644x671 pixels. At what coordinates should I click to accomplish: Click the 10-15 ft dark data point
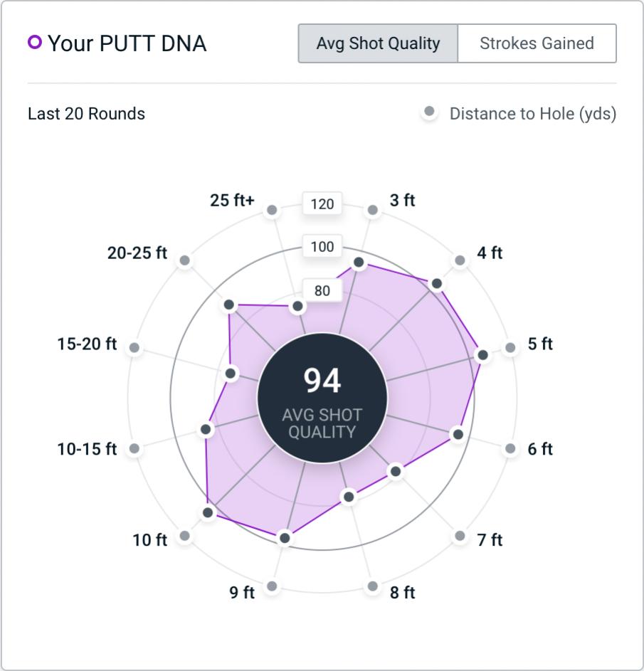pos(206,429)
